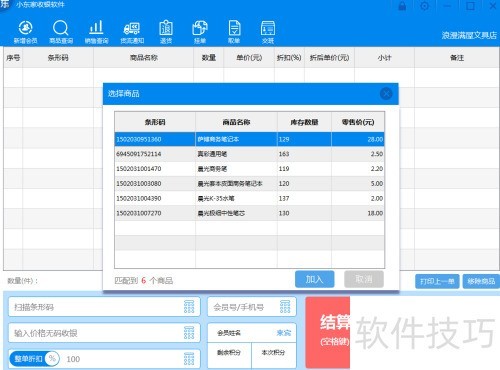Screen dimensions: 500x370
Task: Click the 序号 column header in main table
Action: tap(13, 58)
